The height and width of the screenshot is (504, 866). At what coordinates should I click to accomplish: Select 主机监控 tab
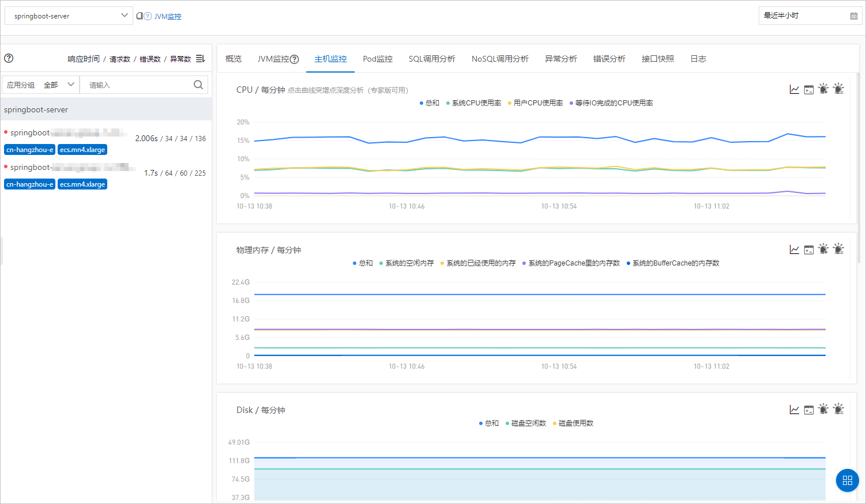point(330,59)
